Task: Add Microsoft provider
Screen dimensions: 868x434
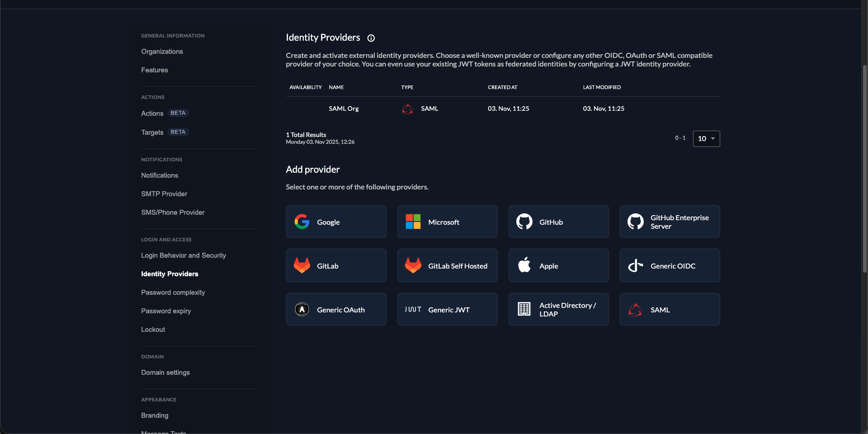Action: (448, 222)
